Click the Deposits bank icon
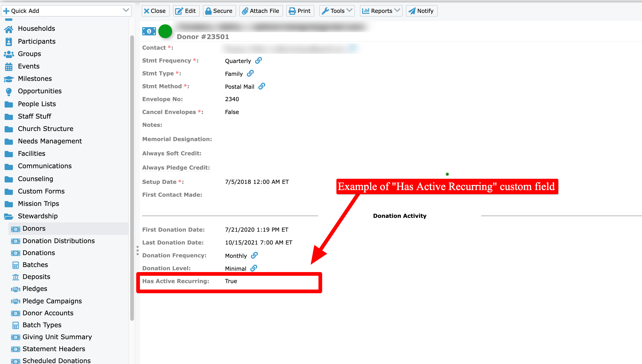Viewport: 642px width, 364px height. pos(15,277)
